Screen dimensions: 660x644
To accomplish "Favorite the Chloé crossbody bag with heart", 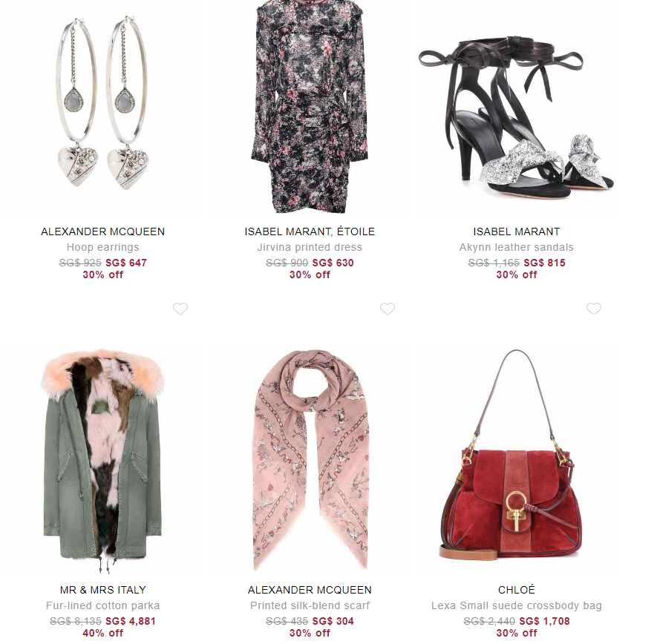I will (594, 309).
